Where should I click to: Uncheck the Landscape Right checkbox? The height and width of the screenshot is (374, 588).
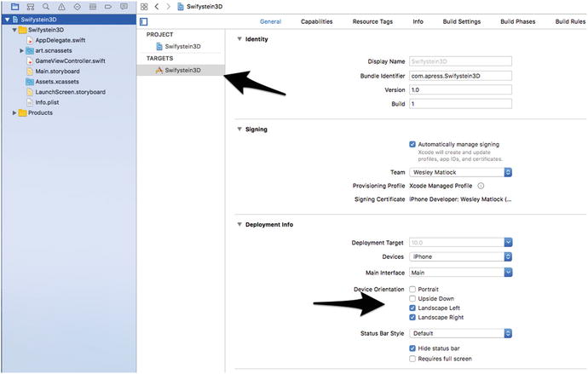pos(412,317)
